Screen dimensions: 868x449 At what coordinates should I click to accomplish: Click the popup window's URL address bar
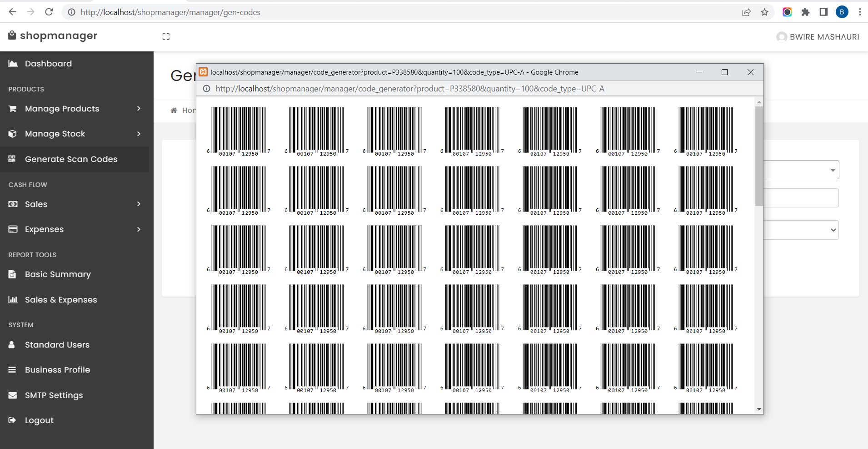[x=410, y=89]
